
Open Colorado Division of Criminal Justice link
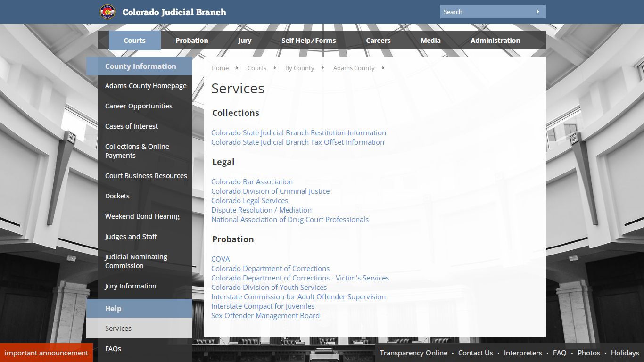click(x=270, y=191)
